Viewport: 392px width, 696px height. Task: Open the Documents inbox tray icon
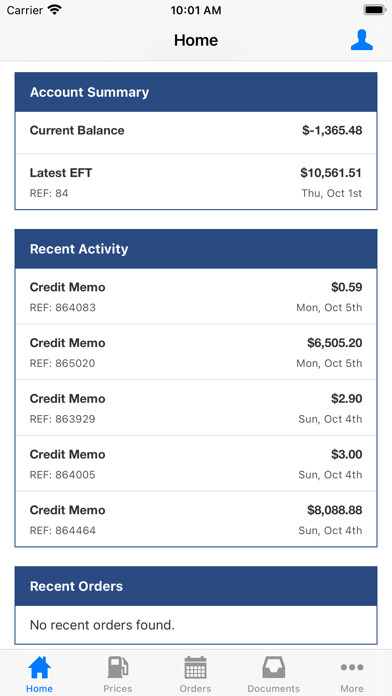(273, 667)
